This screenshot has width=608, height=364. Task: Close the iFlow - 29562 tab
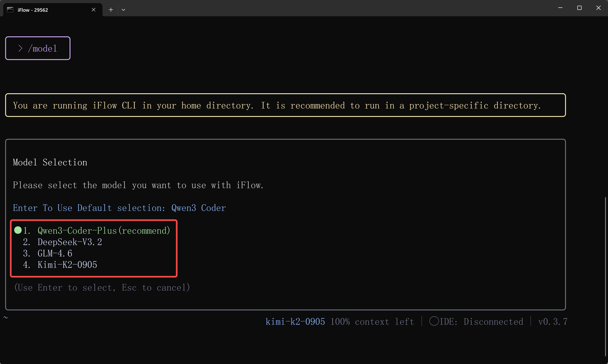[93, 9]
